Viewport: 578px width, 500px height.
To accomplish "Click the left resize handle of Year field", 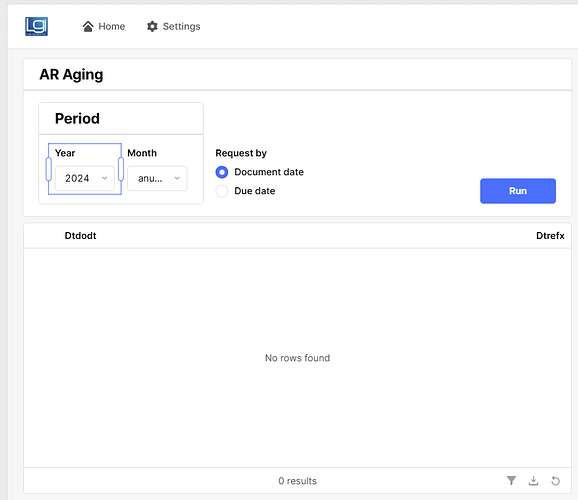I will [48, 169].
